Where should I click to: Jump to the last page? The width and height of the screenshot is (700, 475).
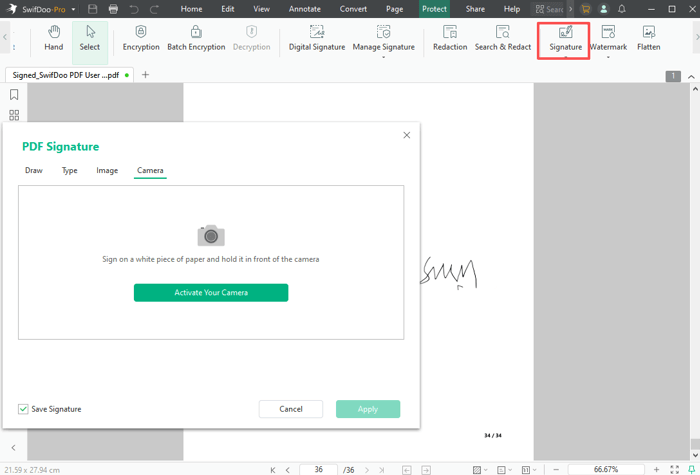(382, 470)
